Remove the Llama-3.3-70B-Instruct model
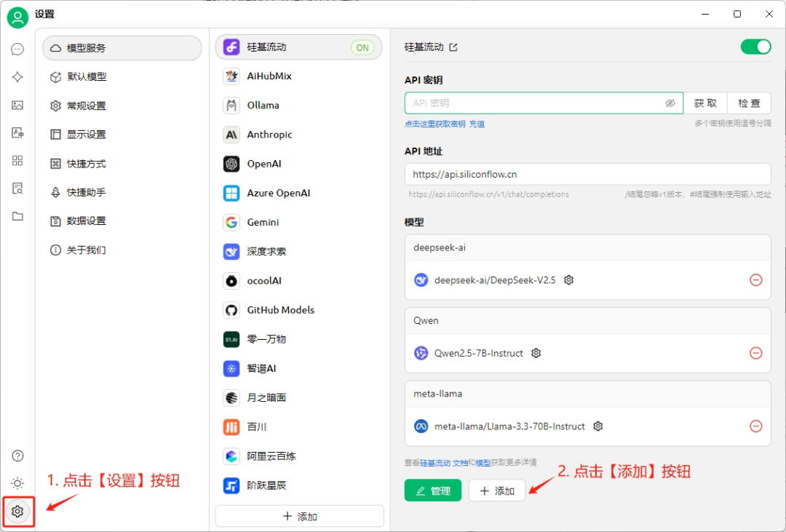The image size is (786, 532). (756, 426)
